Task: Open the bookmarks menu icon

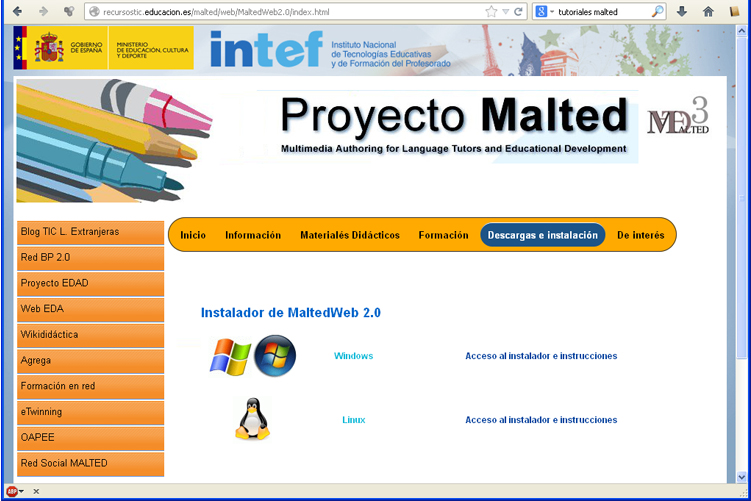Action: click(734, 11)
